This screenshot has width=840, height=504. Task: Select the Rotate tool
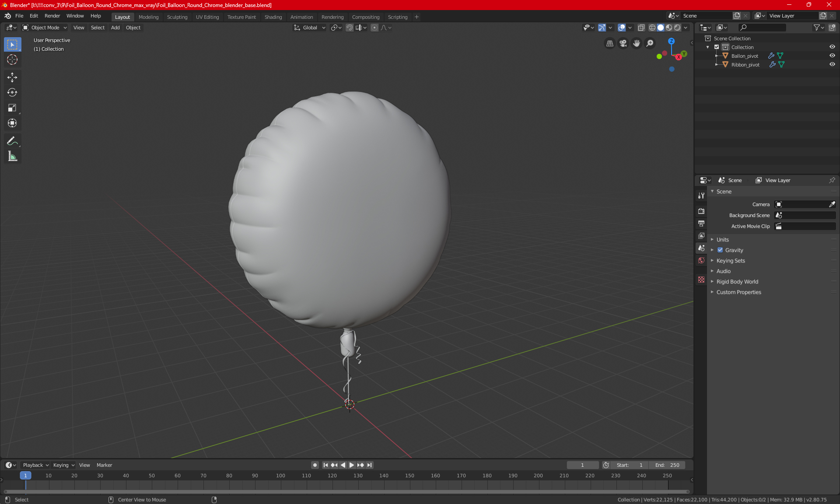click(12, 93)
